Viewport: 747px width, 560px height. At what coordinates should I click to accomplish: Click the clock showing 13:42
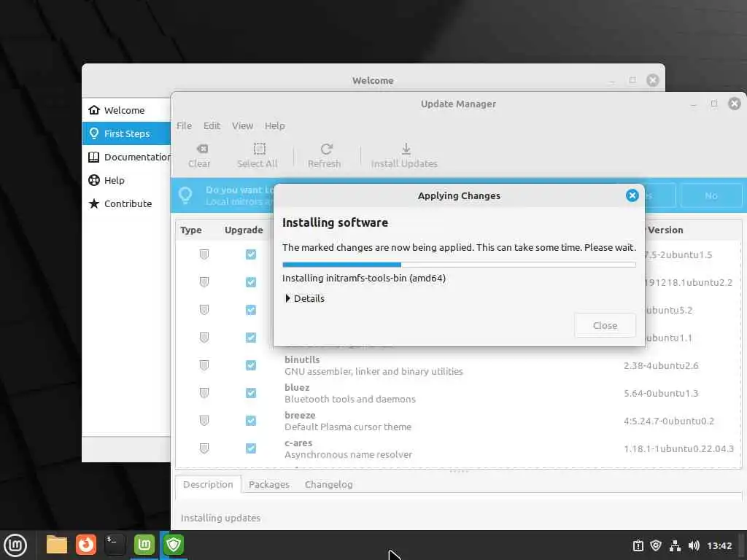pos(719,545)
